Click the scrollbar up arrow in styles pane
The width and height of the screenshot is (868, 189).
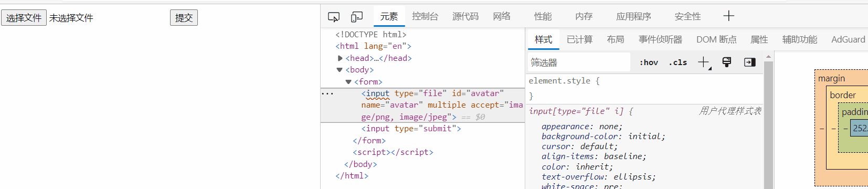[768, 56]
